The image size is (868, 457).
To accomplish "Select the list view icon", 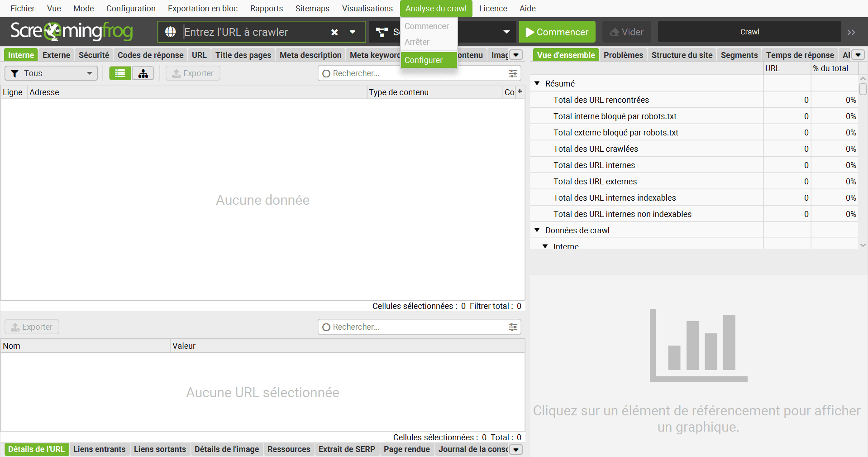I will pos(120,73).
